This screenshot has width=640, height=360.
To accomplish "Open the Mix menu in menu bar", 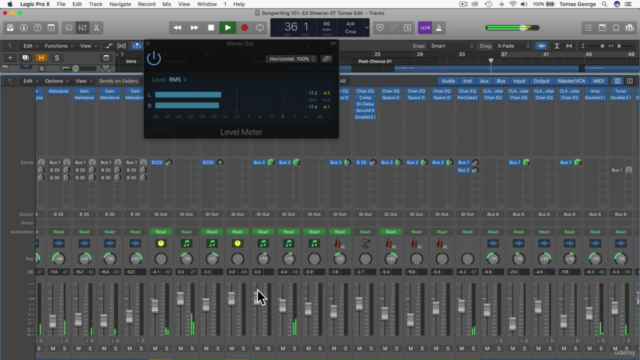I will [x=167, y=4].
